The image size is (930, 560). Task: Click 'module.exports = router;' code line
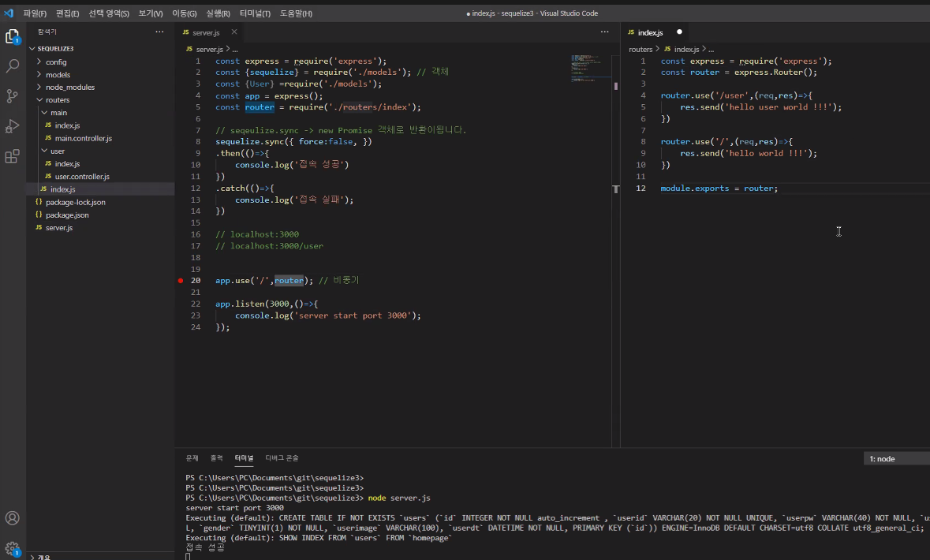point(719,188)
